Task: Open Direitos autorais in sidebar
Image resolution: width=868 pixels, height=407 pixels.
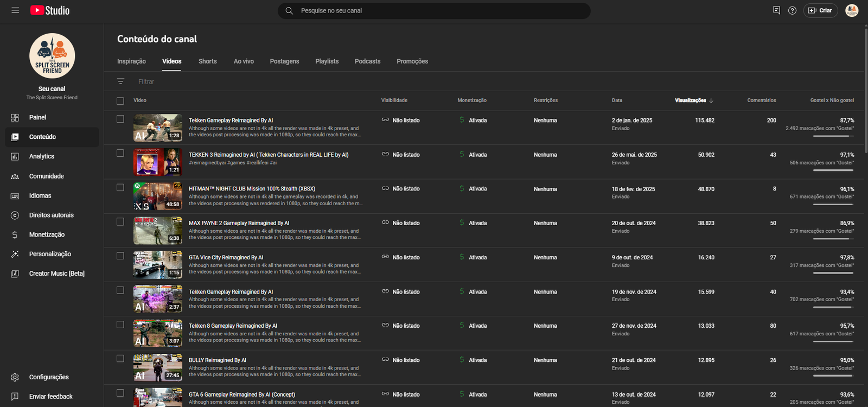Action: click(x=52, y=215)
